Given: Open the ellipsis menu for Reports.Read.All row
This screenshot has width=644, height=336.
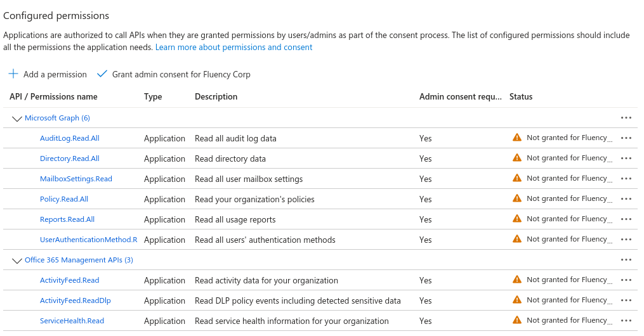Looking at the screenshot, I should click(626, 219).
